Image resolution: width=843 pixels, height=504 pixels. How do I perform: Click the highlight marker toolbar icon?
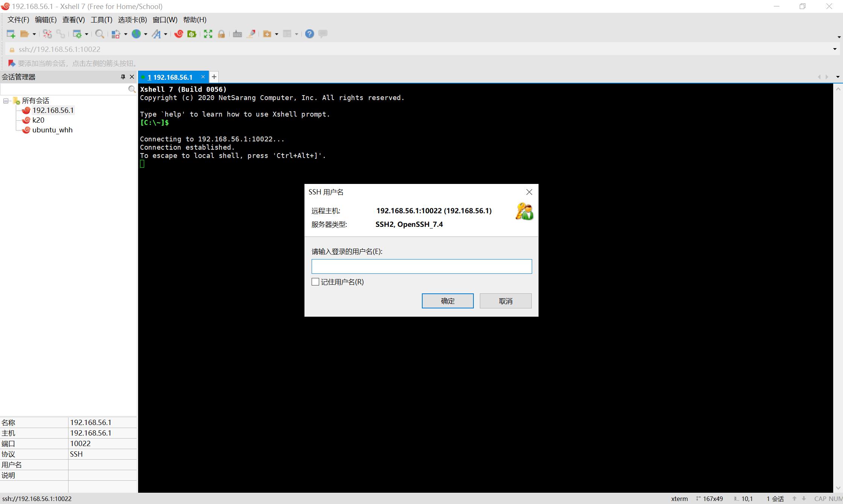tap(251, 34)
